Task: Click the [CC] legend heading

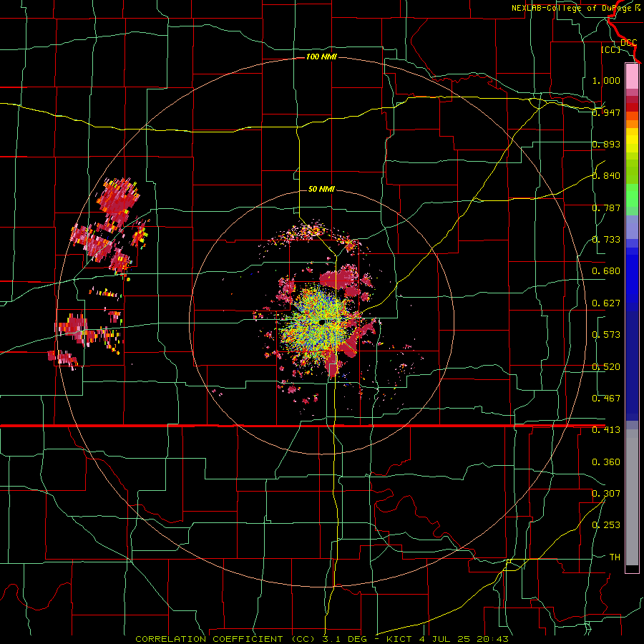Action: [x=611, y=49]
